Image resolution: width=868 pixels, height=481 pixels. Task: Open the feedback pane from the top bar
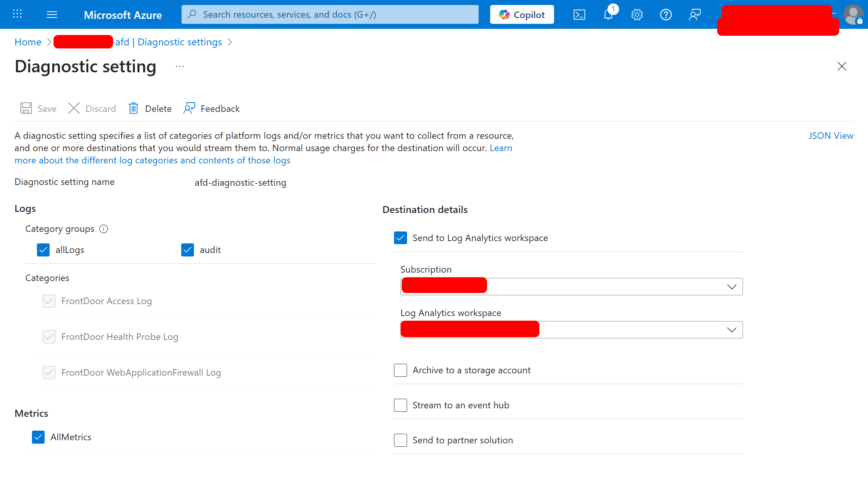pos(694,14)
